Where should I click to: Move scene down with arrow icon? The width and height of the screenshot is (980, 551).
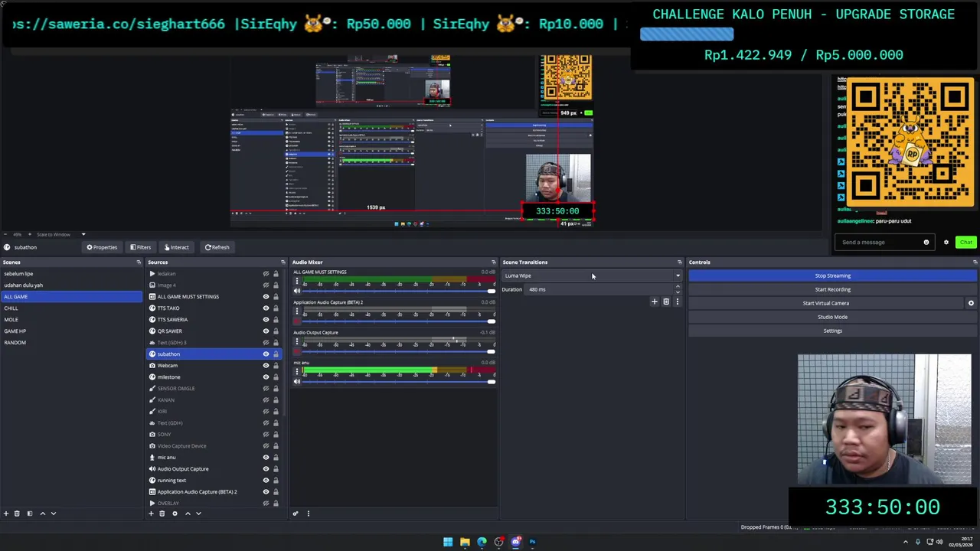pyautogui.click(x=53, y=514)
